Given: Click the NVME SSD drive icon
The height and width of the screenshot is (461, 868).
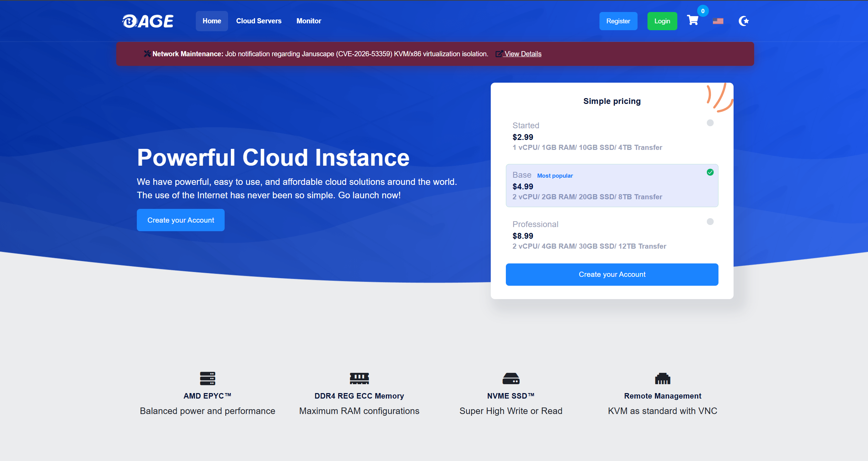Looking at the screenshot, I should pos(511,378).
